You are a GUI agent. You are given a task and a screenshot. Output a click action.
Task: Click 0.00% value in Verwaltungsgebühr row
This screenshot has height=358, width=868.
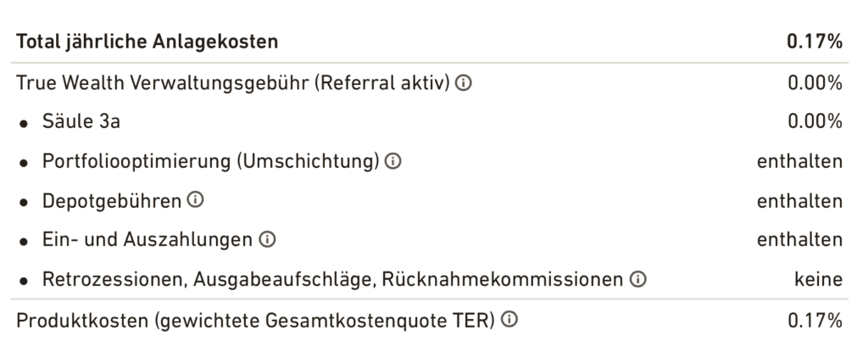click(x=815, y=83)
